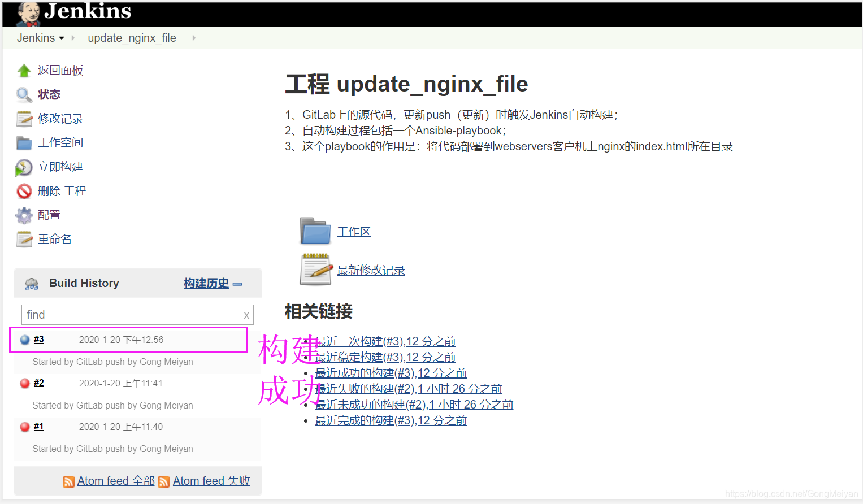Clear the find box with the x
This screenshot has height=504, width=863.
pos(246,315)
